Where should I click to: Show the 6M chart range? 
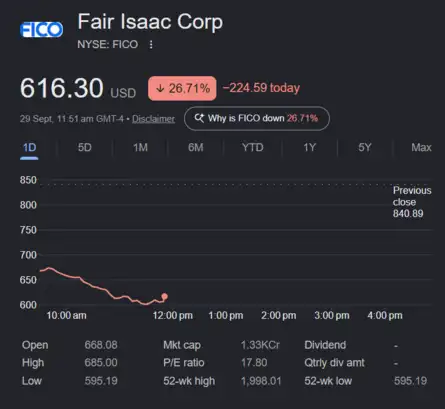pos(196,147)
